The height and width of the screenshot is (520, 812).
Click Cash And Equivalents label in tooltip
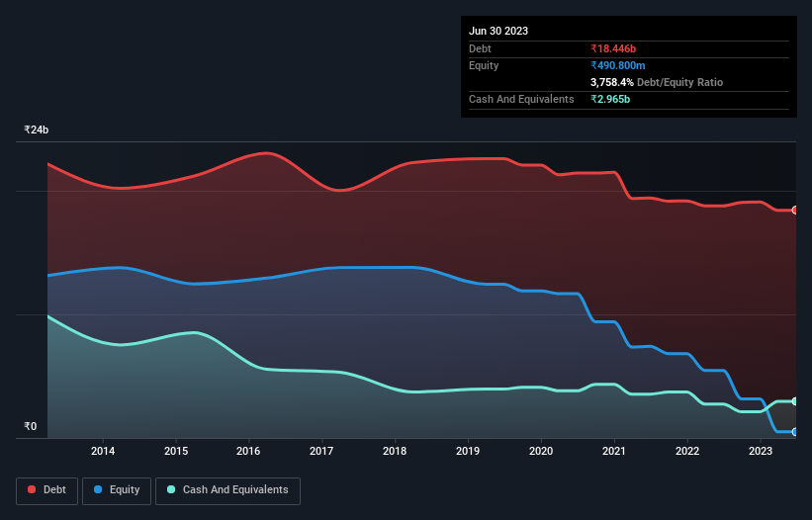pyautogui.click(x=521, y=99)
